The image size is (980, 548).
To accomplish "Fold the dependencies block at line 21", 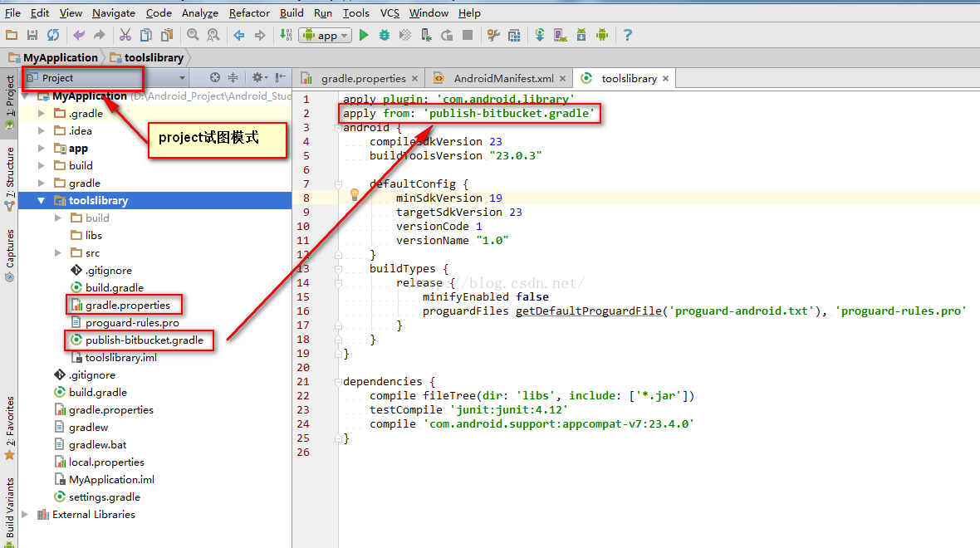I will click(338, 382).
